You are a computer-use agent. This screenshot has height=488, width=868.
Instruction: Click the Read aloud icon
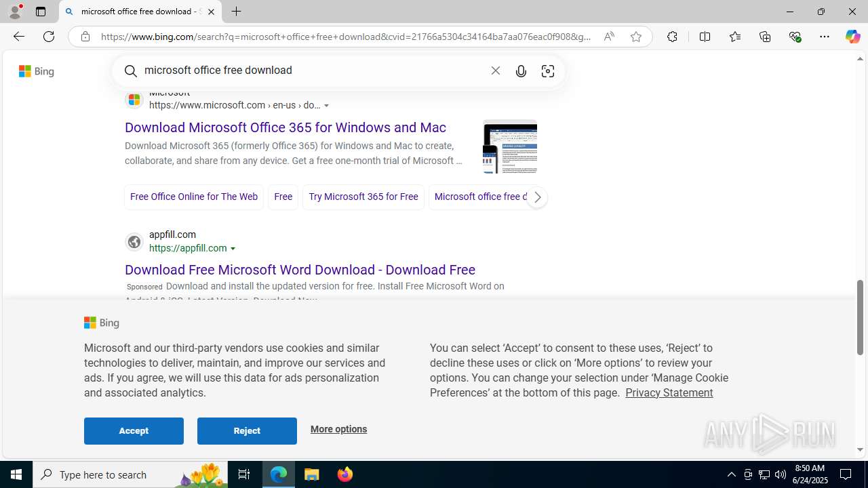[x=609, y=37]
